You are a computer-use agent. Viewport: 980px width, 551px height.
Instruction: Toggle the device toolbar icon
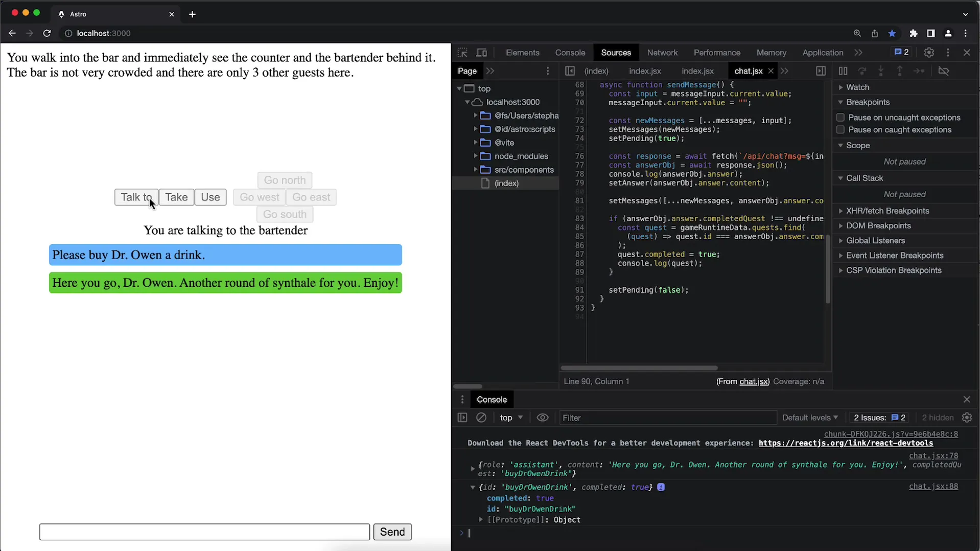tap(481, 53)
